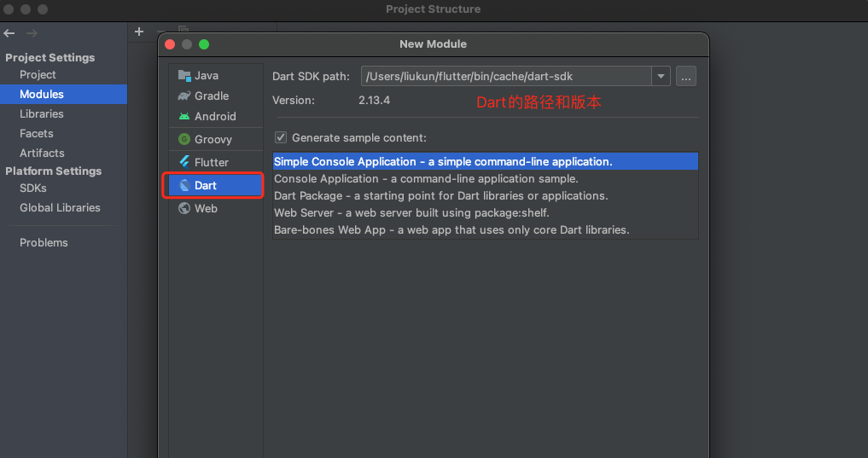868x458 pixels.
Task: Browse for Dart SDK path
Action: click(x=686, y=77)
